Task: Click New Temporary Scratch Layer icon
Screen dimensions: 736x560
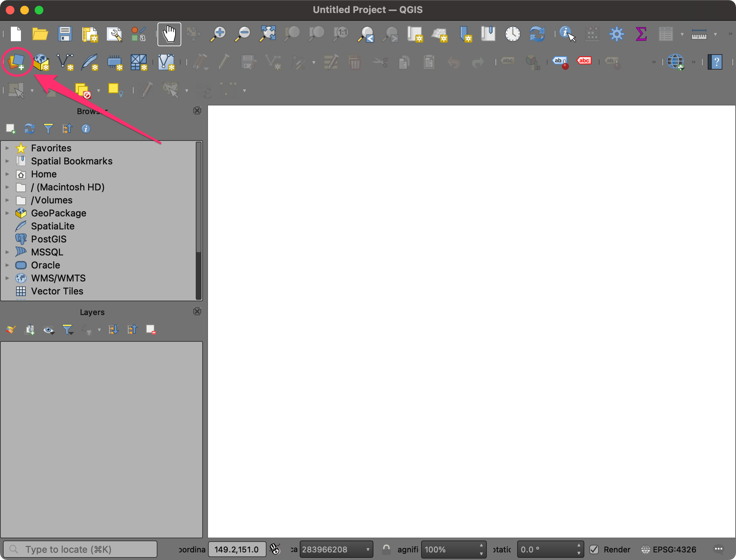Action: point(115,62)
